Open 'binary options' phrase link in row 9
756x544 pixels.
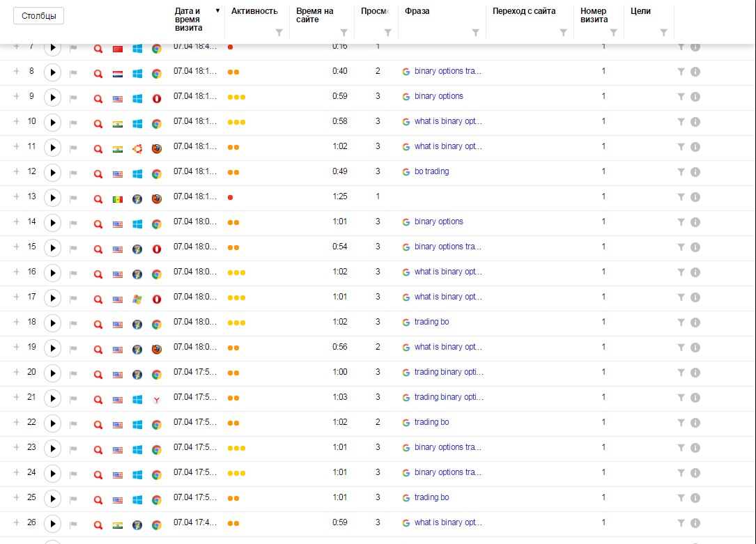pos(439,96)
